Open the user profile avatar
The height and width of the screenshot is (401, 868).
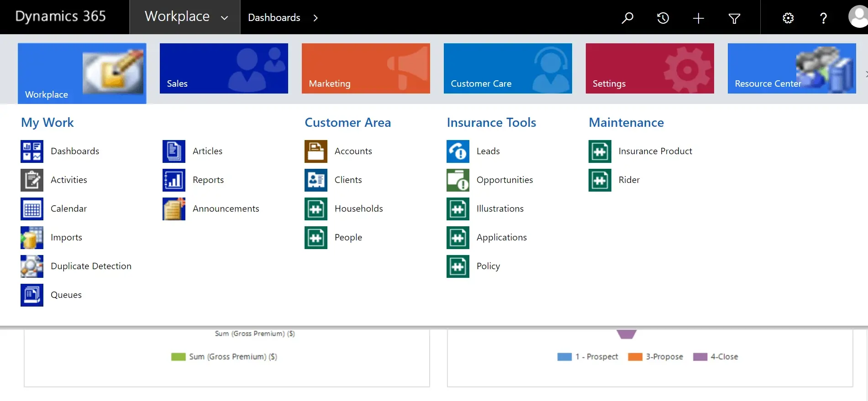tap(858, 17)
